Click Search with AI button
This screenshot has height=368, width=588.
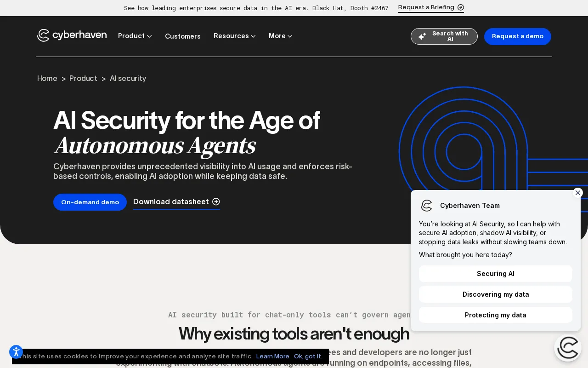pos(444,36)
